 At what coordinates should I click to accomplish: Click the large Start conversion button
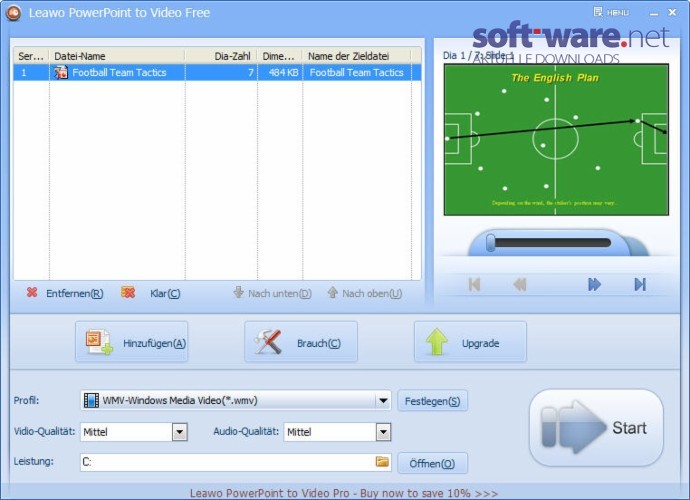point(596,428)
